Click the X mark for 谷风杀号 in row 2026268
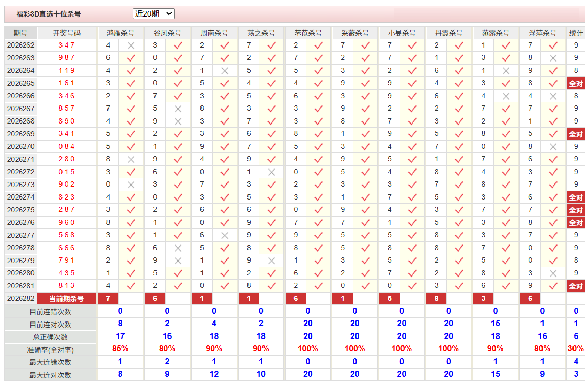 (178, 121)
